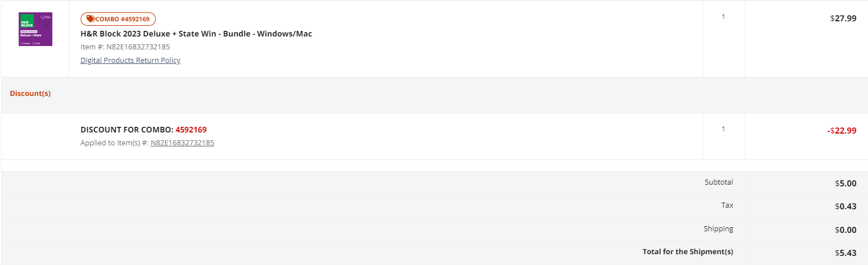Open the H&R Block 2023 Deluxe product title
868x266 pixels.
click(196, 34)
